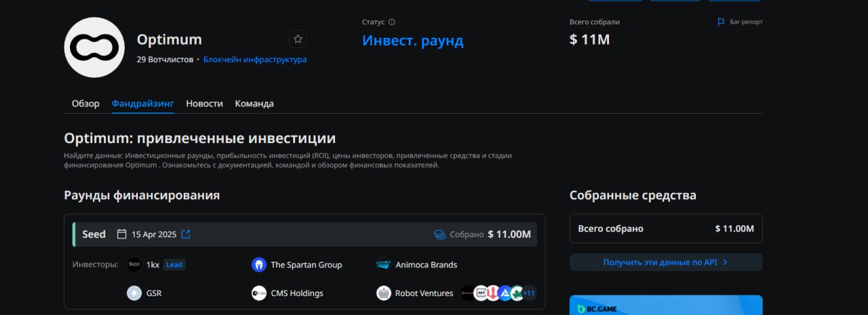Click Получить эти данные по API button

(x=665, y=262)
